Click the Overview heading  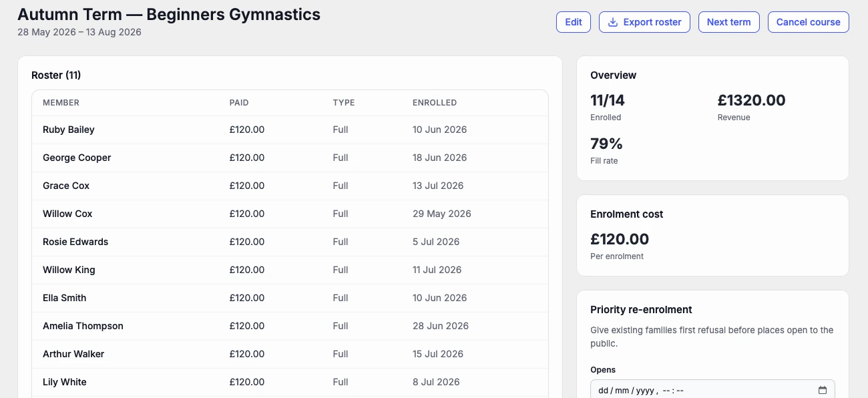pyautogui.click(x=614, y=75)
